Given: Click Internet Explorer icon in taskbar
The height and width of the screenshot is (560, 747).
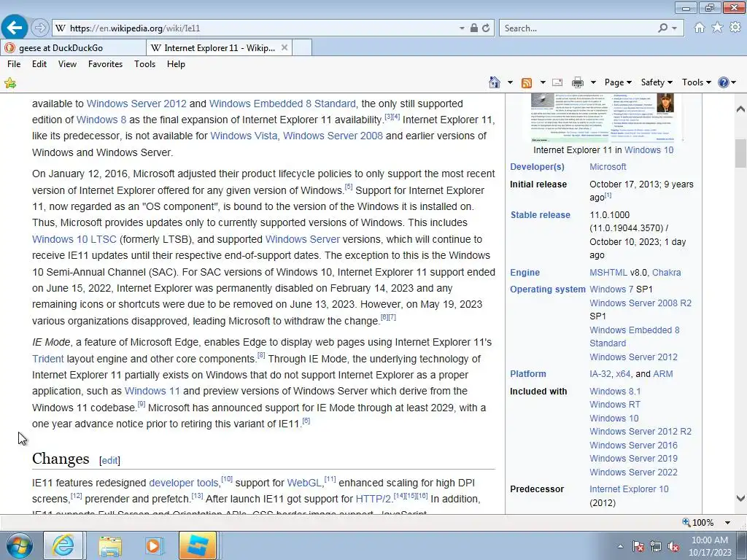Looking at the screenshot, I should (x=63, y=545).
